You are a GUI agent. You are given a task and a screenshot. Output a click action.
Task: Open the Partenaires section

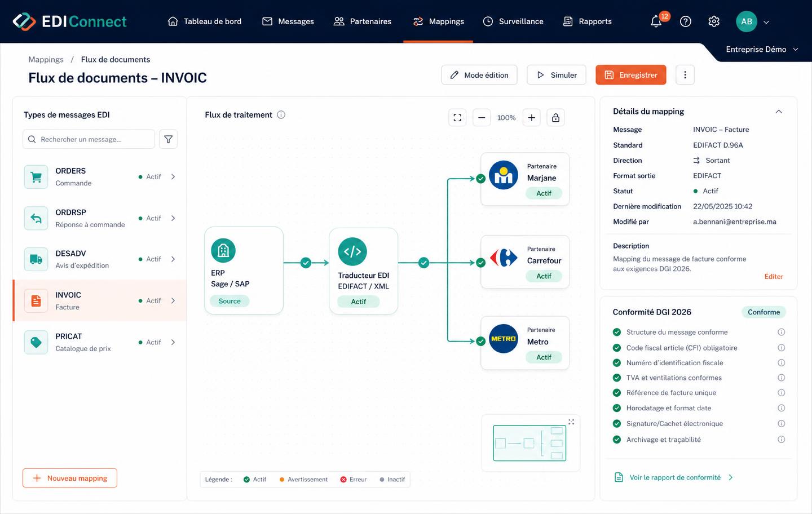[x=363, y=21]
